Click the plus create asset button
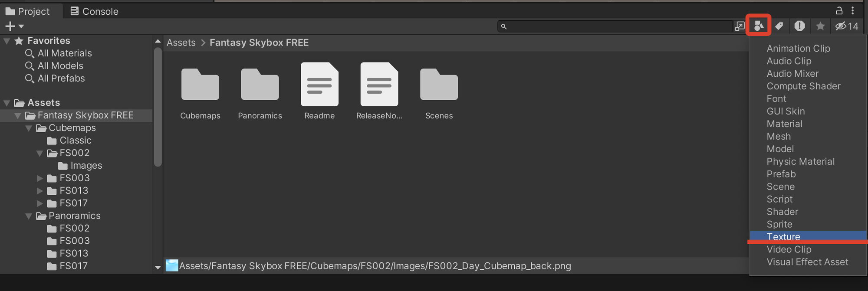Viewport: 868px width, 291px height. tap(10, 26)
